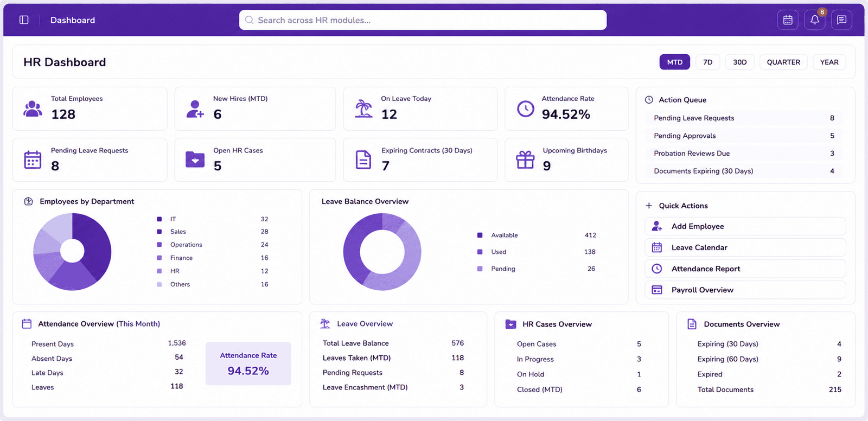Open the calendar icon in header
Screen dimensions: 868x421
(x=788, y=20)
